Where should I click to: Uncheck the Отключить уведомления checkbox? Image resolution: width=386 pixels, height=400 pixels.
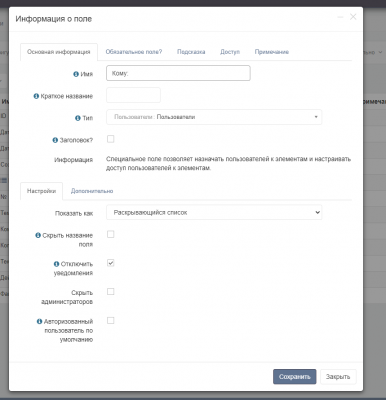click(x=111, y=263)
